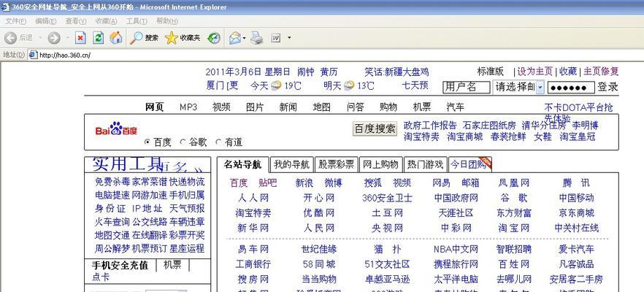
Task: Select the 地图 search category
Action: pyautogui.click(x=321, y=107)
